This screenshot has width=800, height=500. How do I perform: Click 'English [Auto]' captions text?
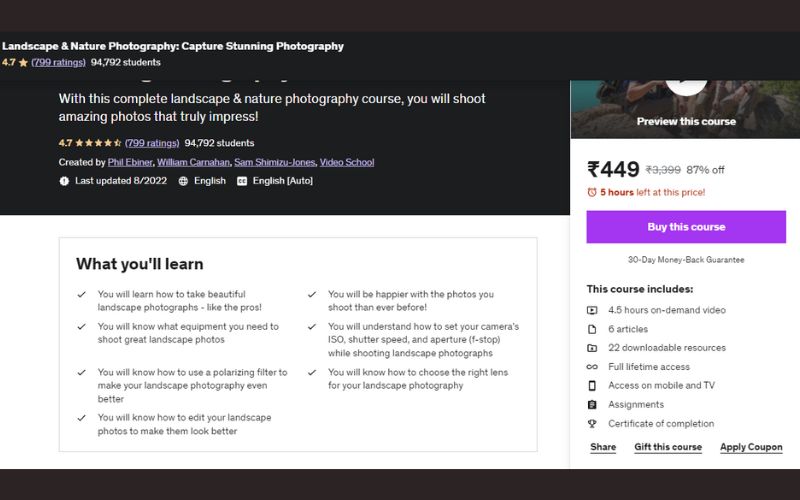pyautogui.click(x=283, y=181)
